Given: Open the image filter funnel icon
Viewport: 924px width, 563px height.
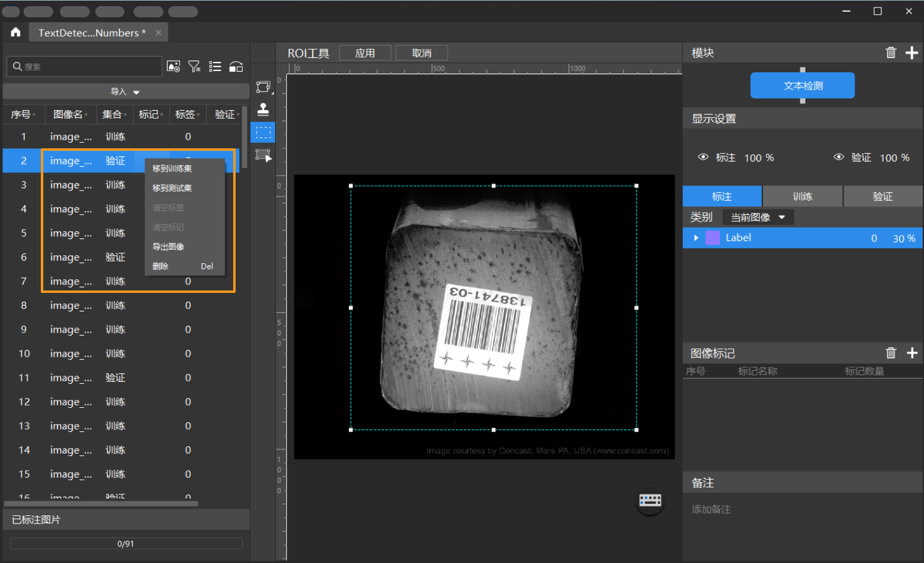Looking at the screenshot, I should 194,66.
